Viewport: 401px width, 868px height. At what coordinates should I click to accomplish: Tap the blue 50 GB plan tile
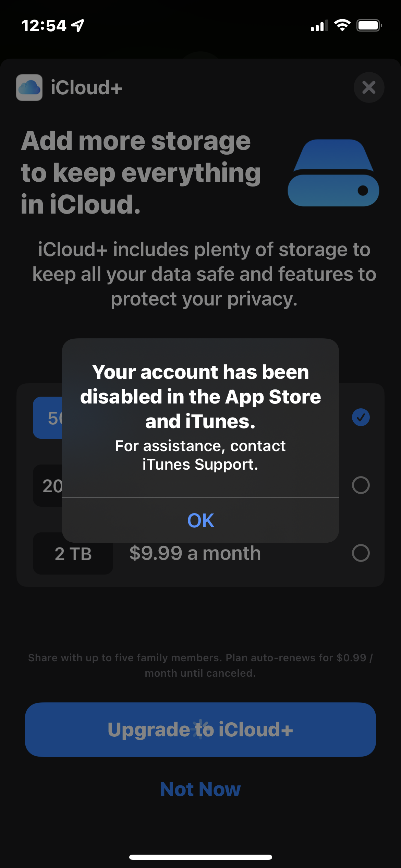point(48,418)
